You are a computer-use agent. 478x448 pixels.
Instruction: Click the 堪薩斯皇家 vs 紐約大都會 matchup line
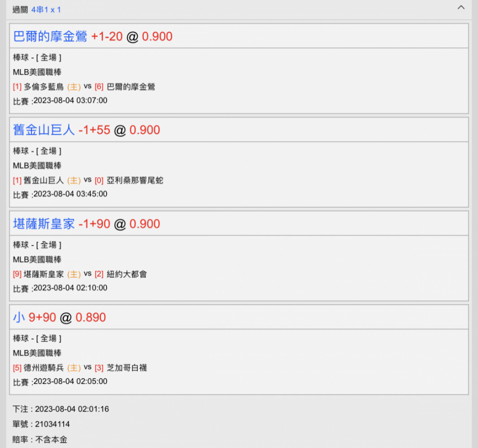click(80, 274)
